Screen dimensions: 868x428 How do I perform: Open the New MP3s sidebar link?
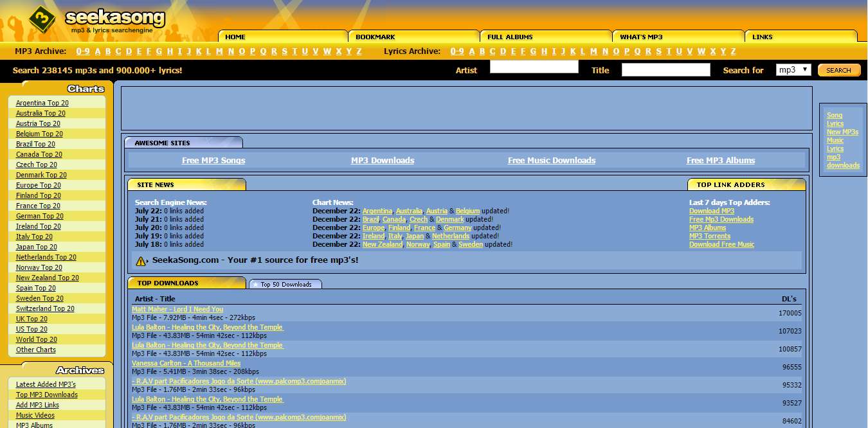[x=842, y=132]
